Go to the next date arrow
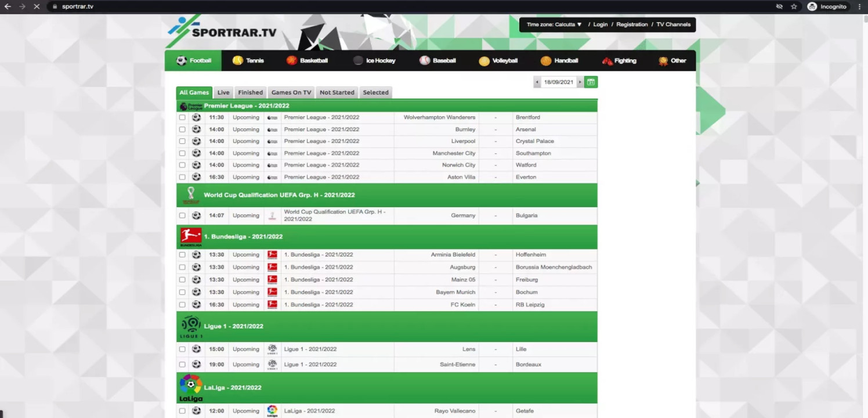Screen dimensions: 868x418 580,82
